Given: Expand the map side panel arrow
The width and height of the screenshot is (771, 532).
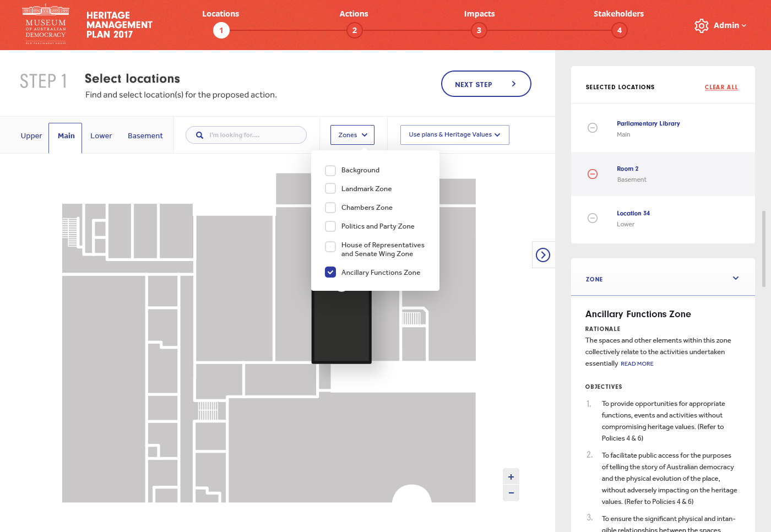Looking at the screenshot, I should point(544,254).
